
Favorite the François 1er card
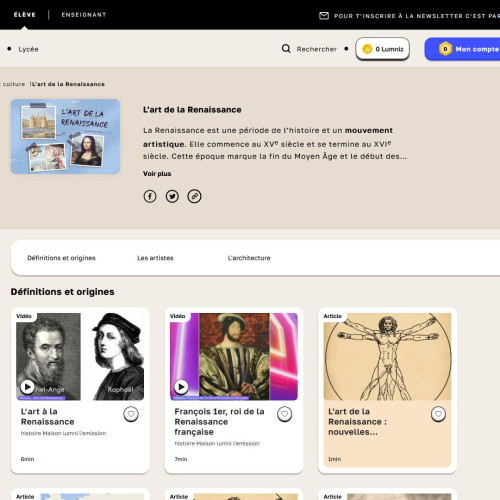pos(285,414)
